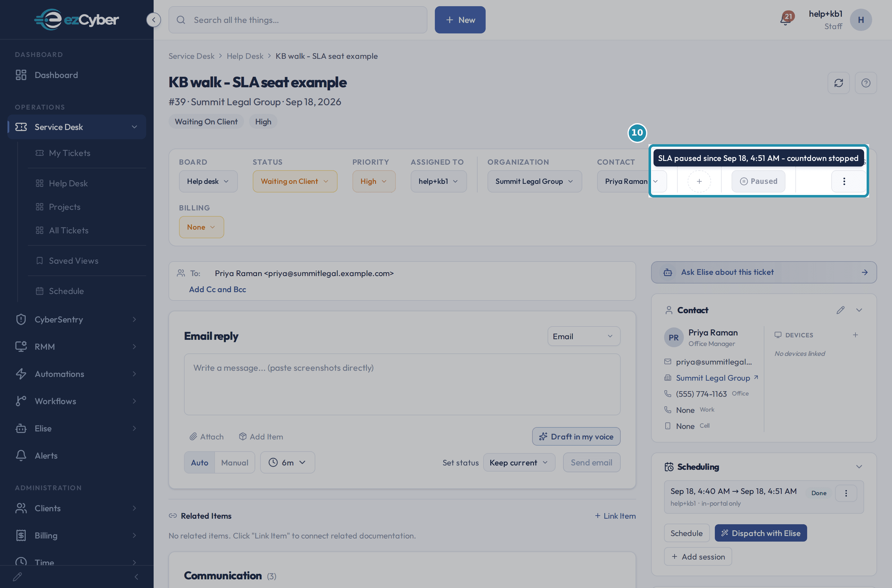Screen dimensions: 892x588
Task: Open Help Desk in sidebar
Action: 87,184
